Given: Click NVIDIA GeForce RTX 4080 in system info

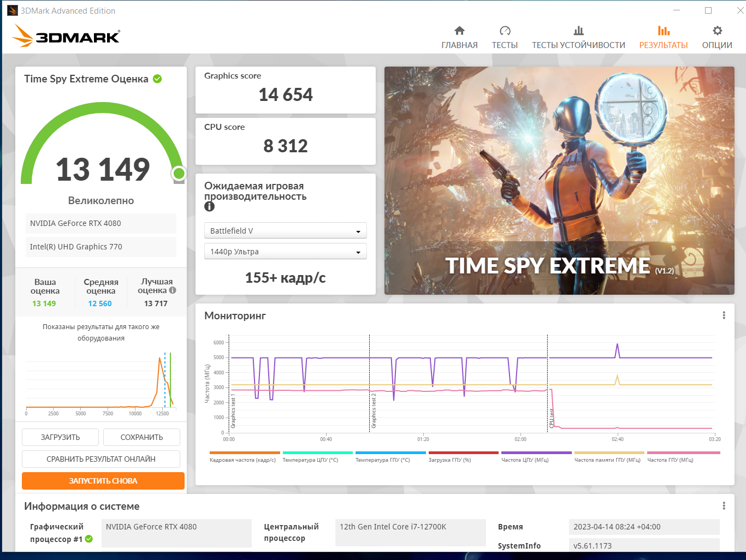Looking at the screenshot, I should click(176, 532).
